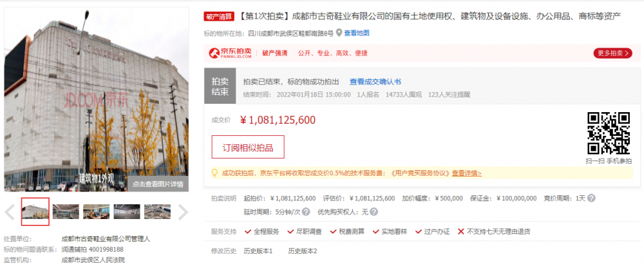Select the fourth photo thumbnail

[x=127, y=212]
